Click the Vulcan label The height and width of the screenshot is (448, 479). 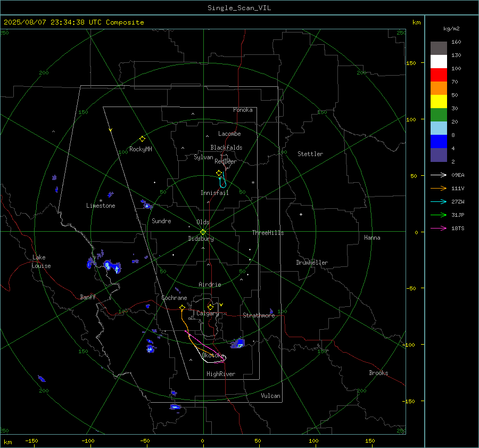[x=270, y=396]
